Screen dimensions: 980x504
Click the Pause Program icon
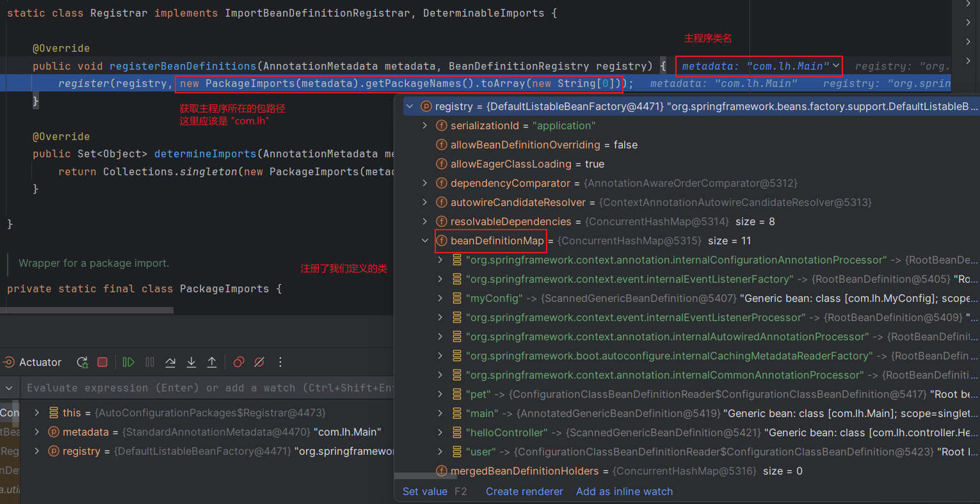click(150, 362)
